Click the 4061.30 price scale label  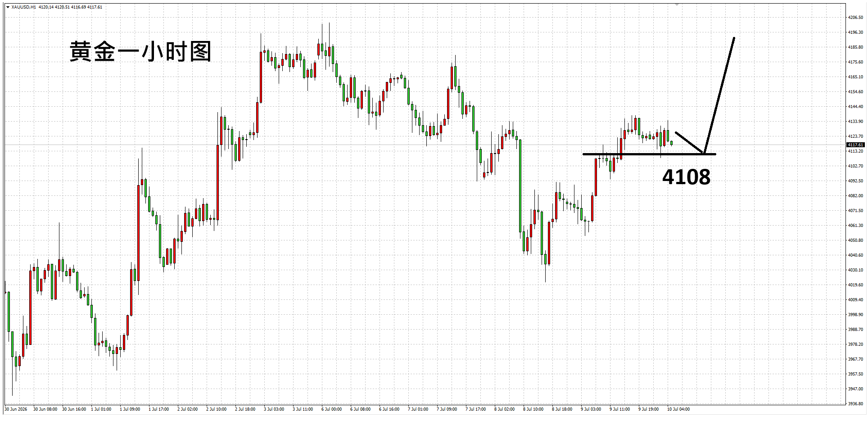click(x=855, y=226)
